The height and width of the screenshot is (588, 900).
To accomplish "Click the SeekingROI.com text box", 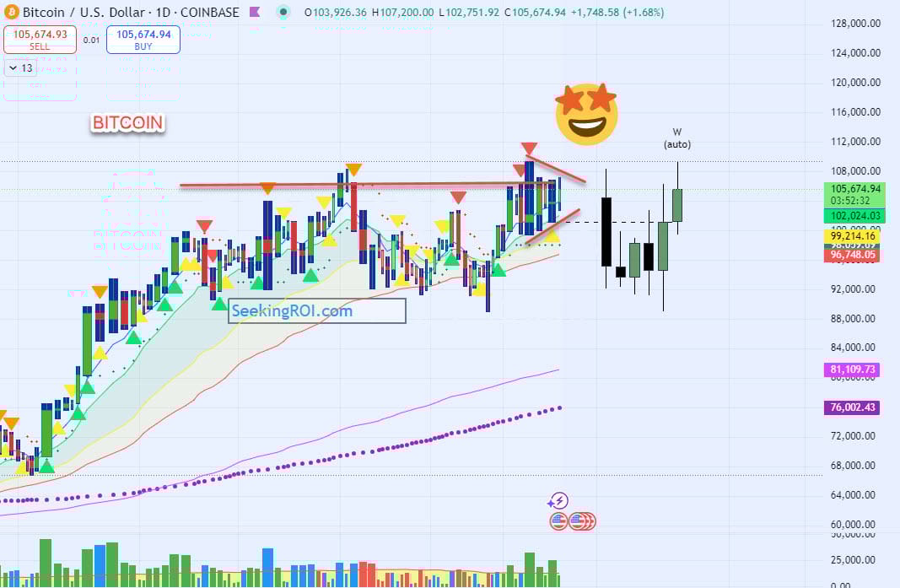I will point(317,311).
